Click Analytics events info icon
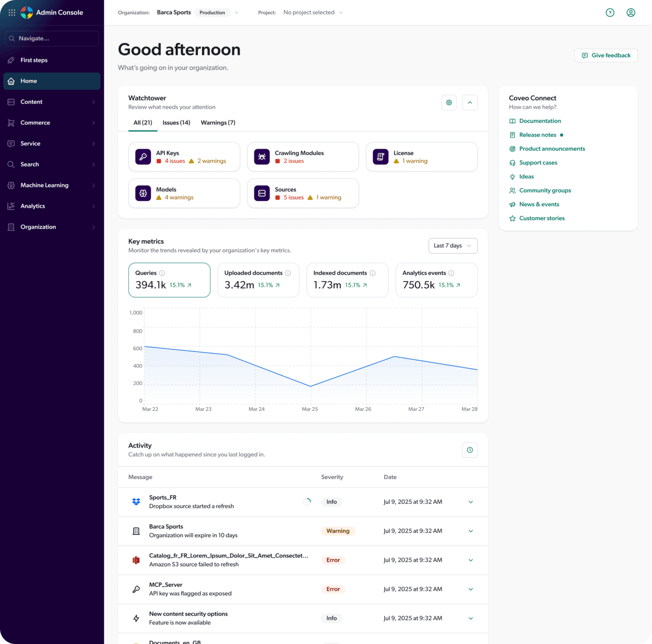This screenshot has width=652, height=644. 451,273
